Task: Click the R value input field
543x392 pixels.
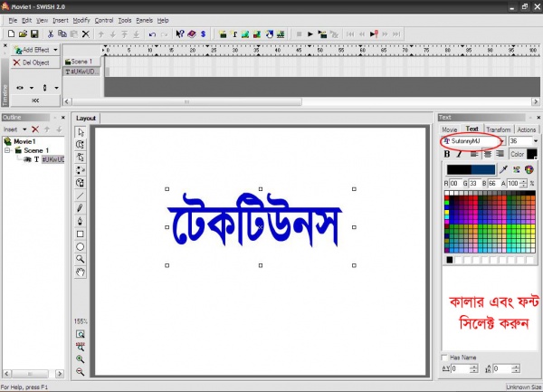Action: click(x=454, y=183)
